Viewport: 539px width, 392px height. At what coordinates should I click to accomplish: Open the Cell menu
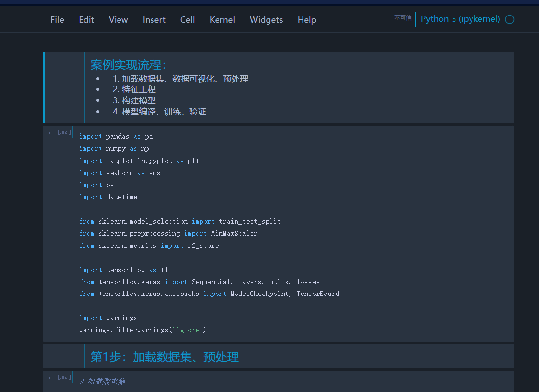point(187,20)
